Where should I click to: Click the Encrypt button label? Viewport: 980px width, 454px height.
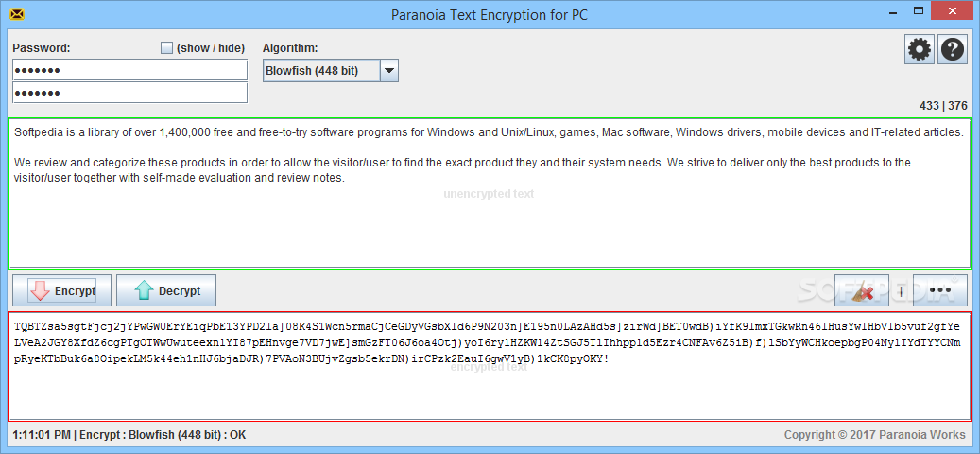tap(75, 290)
